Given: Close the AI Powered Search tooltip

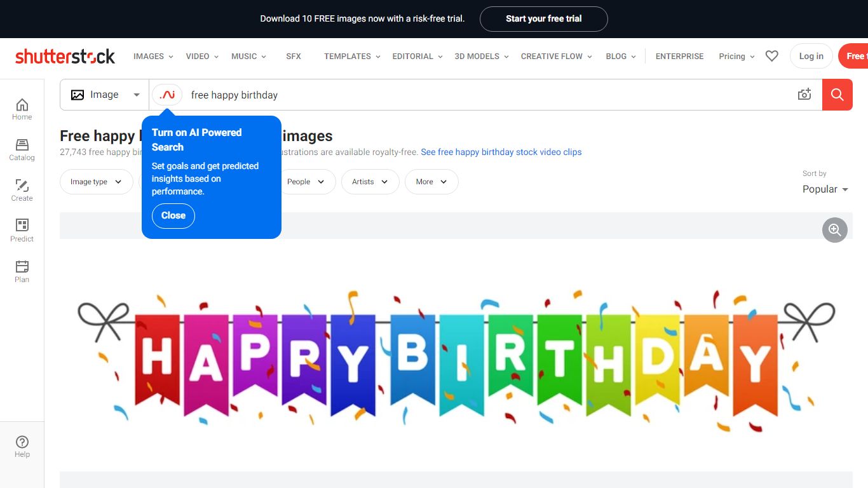Looking at the screenshot, I should click(173, 216).
